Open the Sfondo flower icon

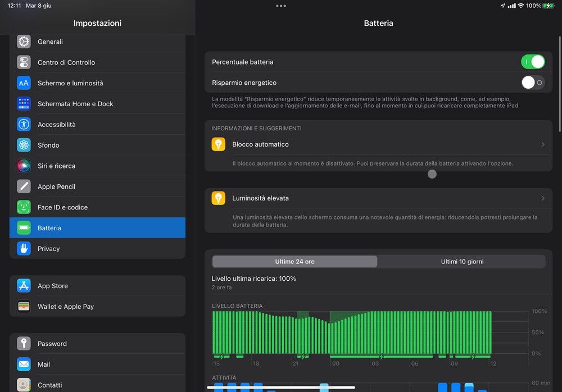[x=24, y=145]
